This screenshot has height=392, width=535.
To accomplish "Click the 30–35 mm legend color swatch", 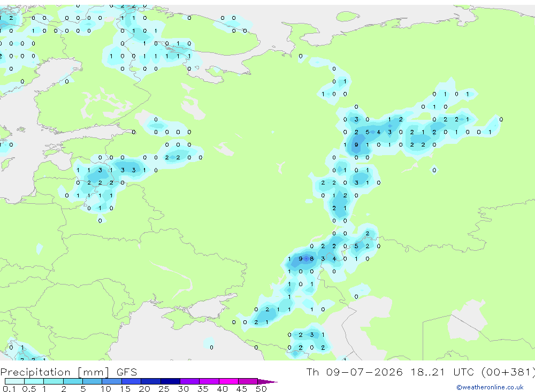I will pos(190,381).
